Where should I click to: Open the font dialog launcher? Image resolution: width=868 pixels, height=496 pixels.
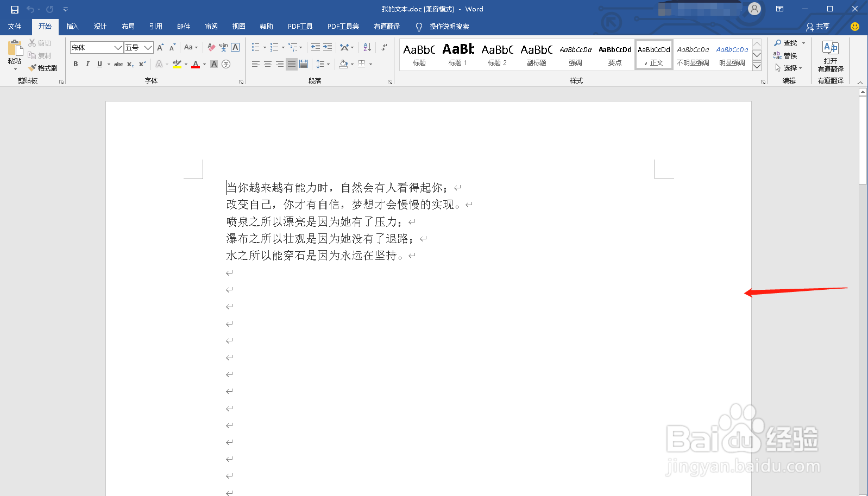click(x=241, y=82)
